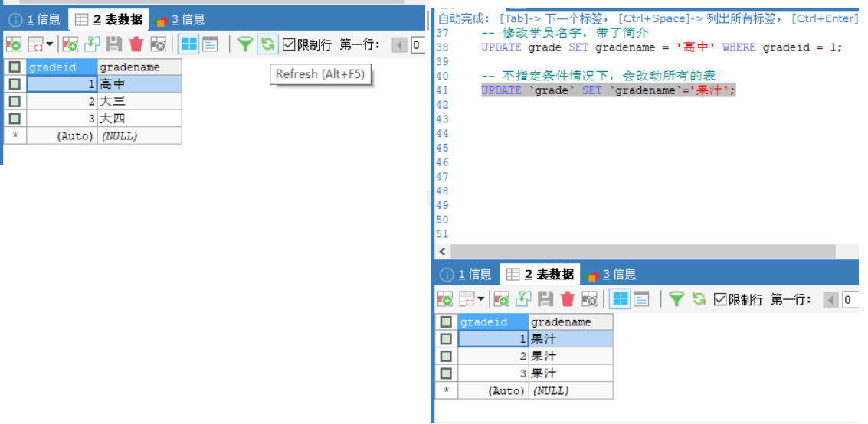Select the 大四 cell in the grid
Screen dimensions: 868x424
139,119
